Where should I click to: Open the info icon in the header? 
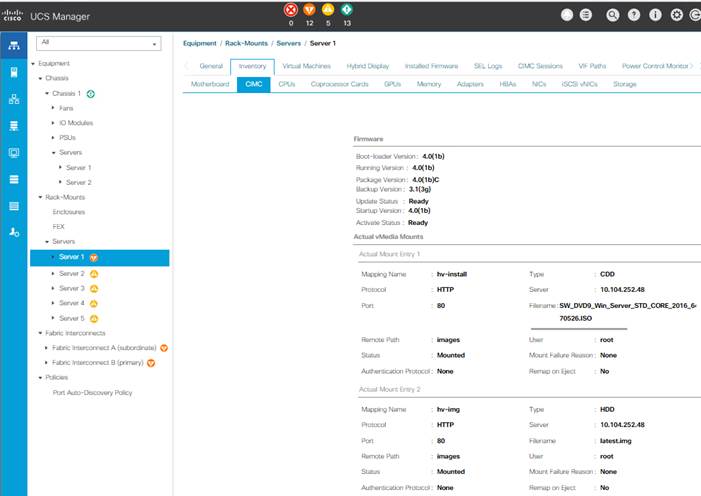(x=655, y=15)
